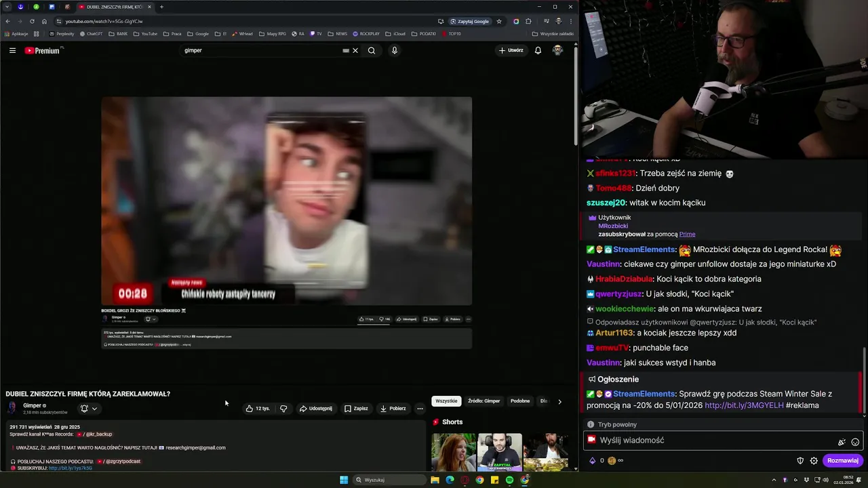Open the Perplexity bookmark
868x488 pixels.
[x=62, y=33]
